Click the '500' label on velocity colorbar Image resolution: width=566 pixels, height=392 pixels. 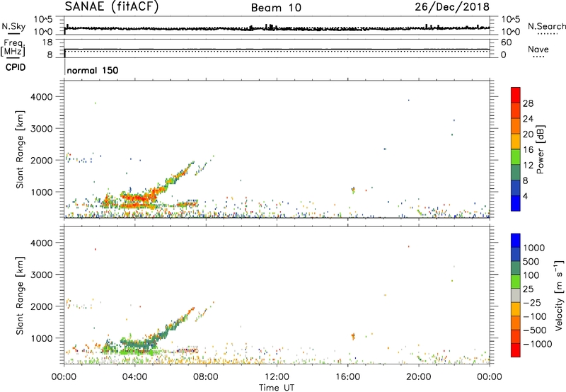click(x=531, y=261)
